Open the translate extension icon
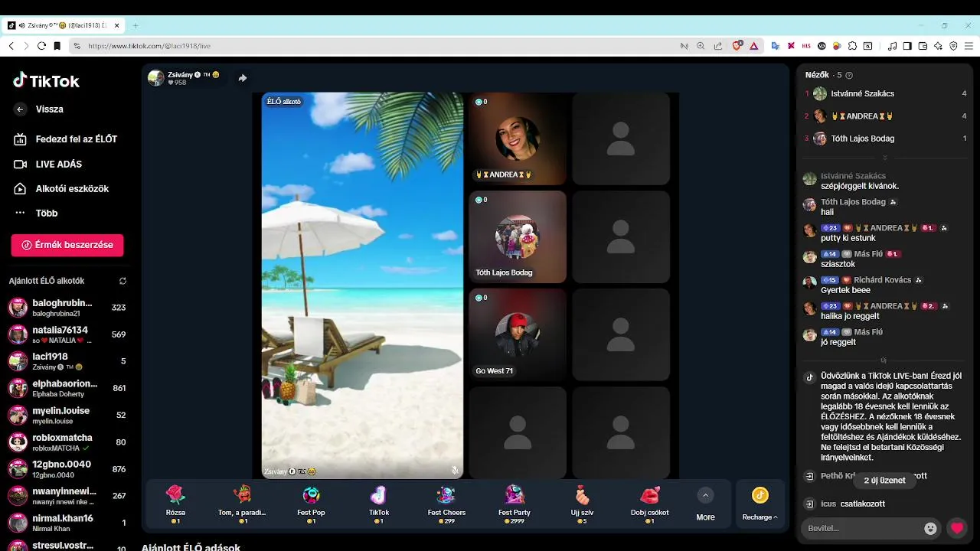980x551 pixels. pos(775,46)
